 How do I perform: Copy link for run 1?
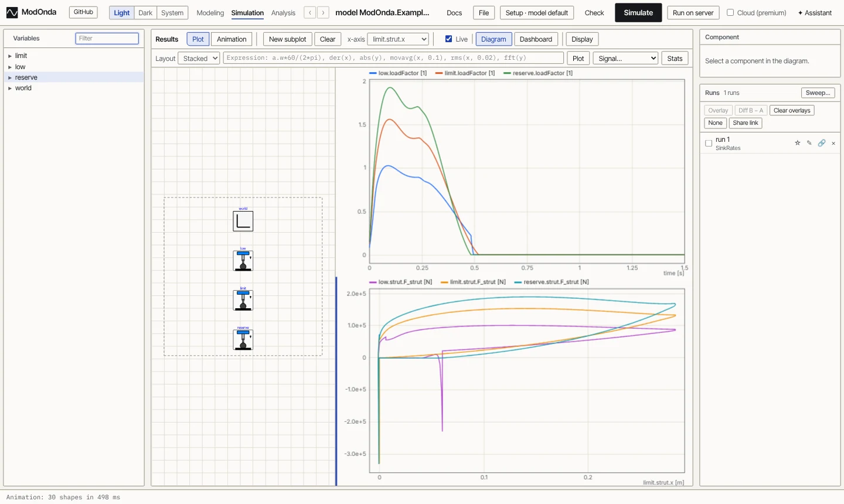click(822, 143)
